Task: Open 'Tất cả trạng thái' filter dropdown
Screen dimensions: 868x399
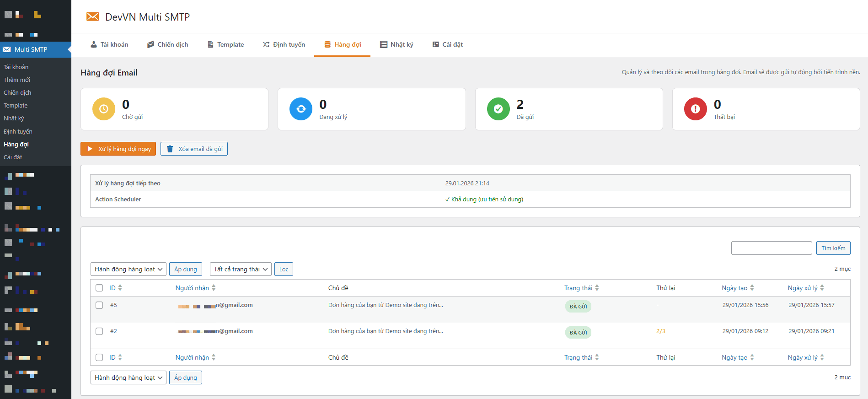Action: click(240, 269)
